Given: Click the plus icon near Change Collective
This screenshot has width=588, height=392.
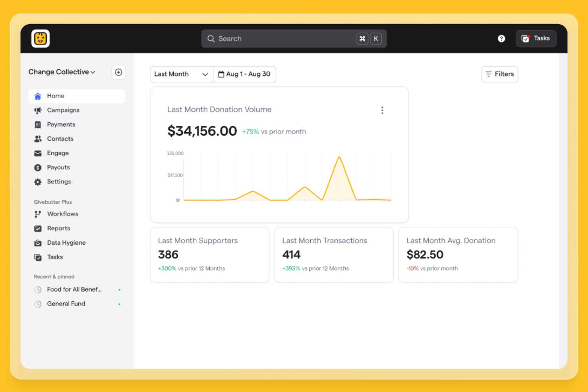Looking at the screenshot, I should tap(118, 72).
